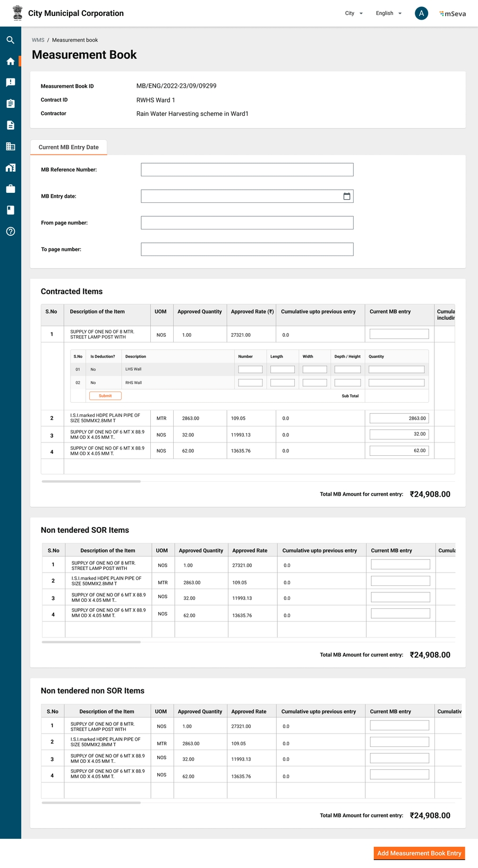Click the search icon in the sidebar
Image resolution: width=478 pixels, height=868 pixels.
[x=10, y=40]
